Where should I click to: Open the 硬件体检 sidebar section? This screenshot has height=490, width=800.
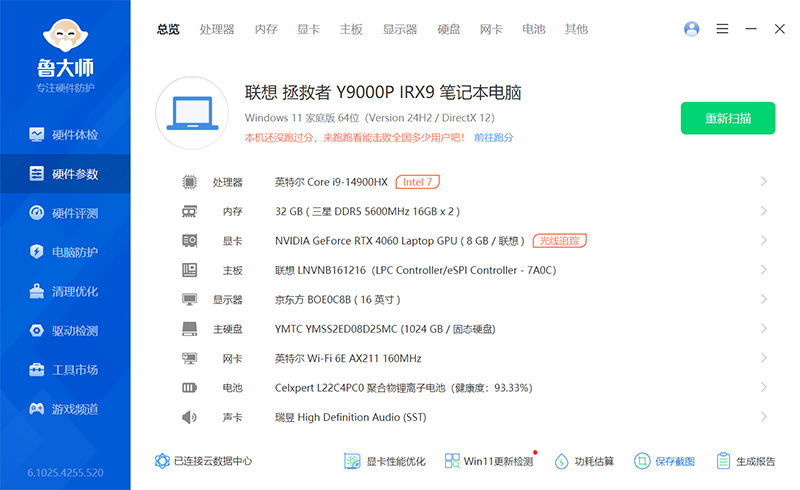point(65,135)
